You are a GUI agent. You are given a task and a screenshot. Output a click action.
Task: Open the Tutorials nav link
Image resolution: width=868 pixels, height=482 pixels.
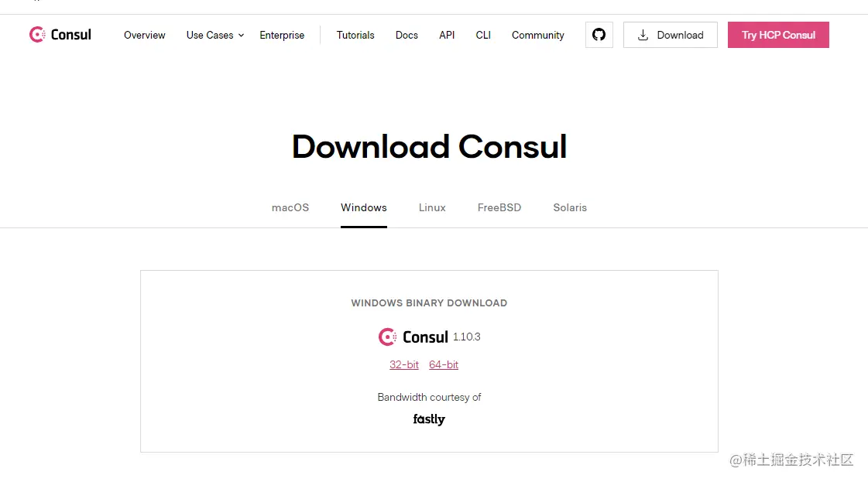[355, 35]
